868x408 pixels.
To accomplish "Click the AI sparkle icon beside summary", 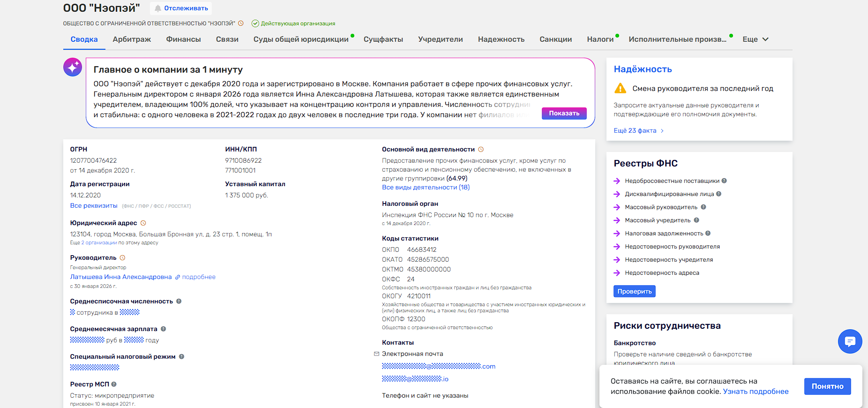I will point(73,68).
